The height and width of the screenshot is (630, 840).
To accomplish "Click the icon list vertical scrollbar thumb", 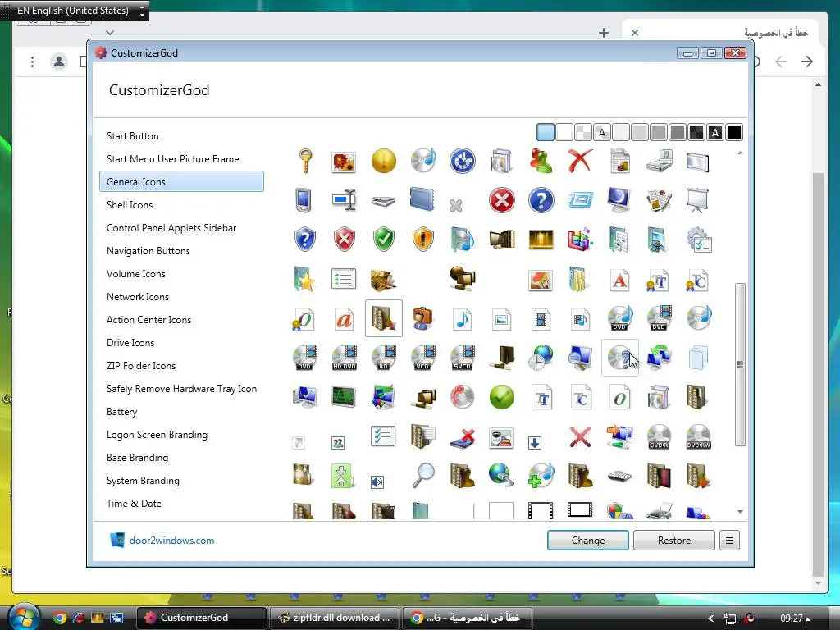I will (740, 364).
